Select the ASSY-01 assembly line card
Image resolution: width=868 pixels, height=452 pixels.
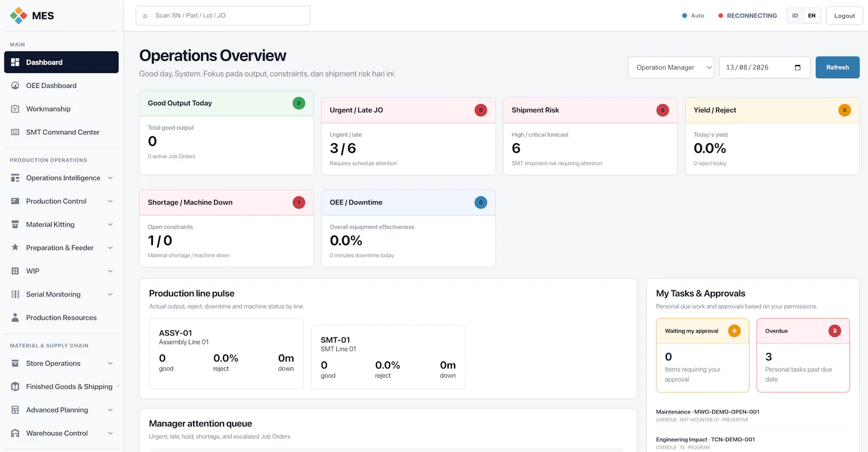coord(226,354)
